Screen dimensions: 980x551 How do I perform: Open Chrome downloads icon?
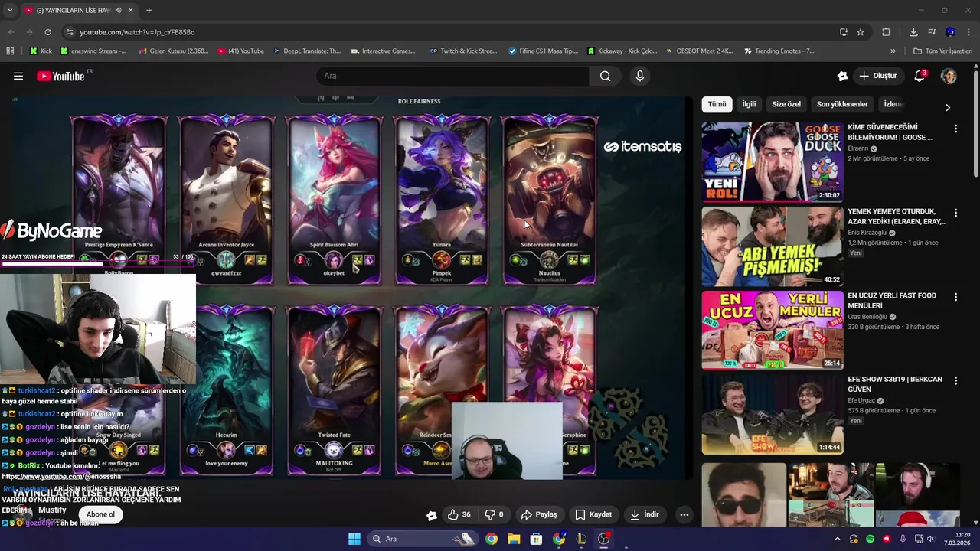(913, 32)
